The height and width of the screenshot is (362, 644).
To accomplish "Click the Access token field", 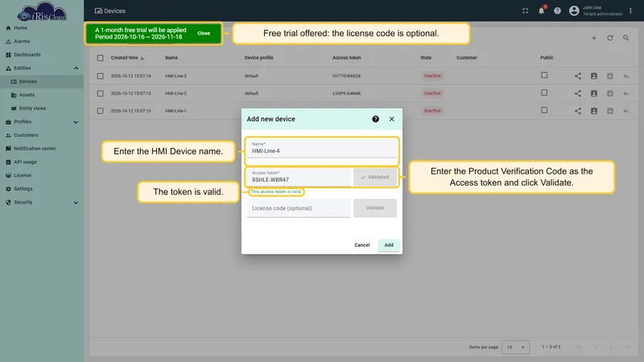I will pos(299,177).
